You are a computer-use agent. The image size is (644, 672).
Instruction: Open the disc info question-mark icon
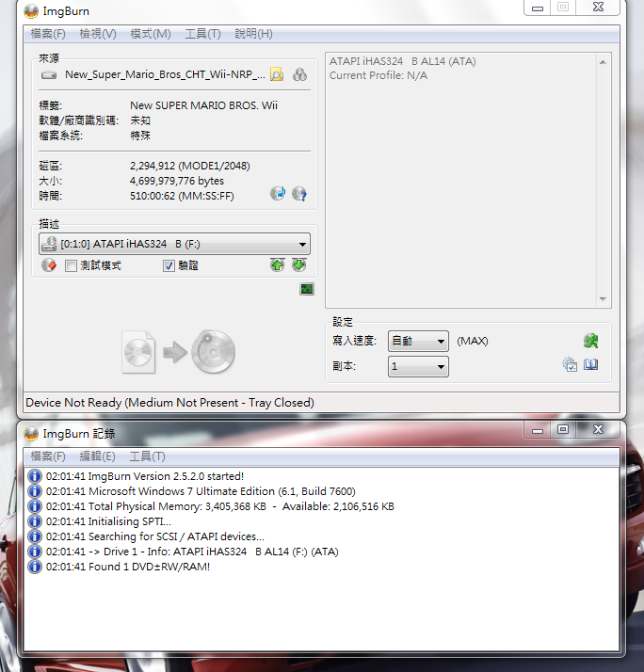(299, 194)
